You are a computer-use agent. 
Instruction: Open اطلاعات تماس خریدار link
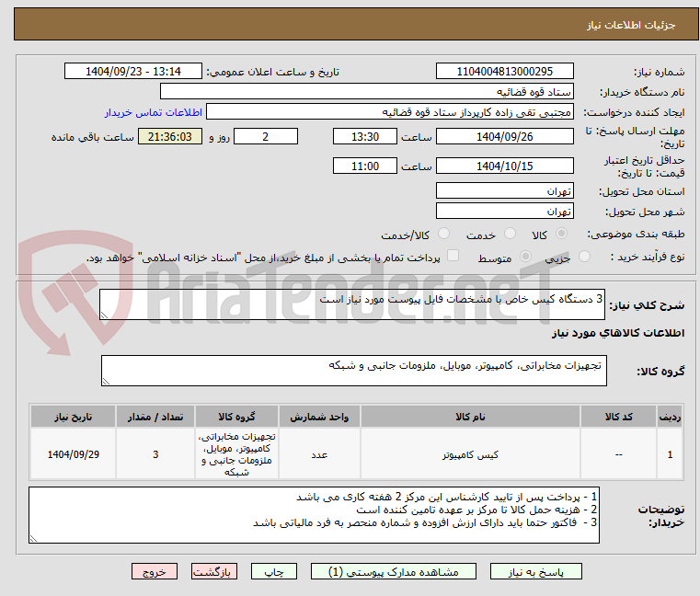pyautogui.click(x=154, y=112)
